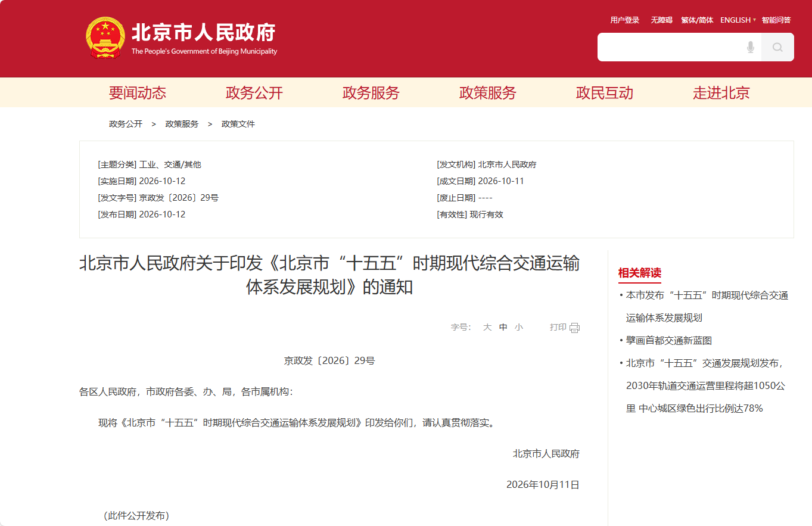This screenshot has width=812, height=526.
Task: Click the printer icon beside 打印
Action: pyautogui.click(x=574, y=328)
